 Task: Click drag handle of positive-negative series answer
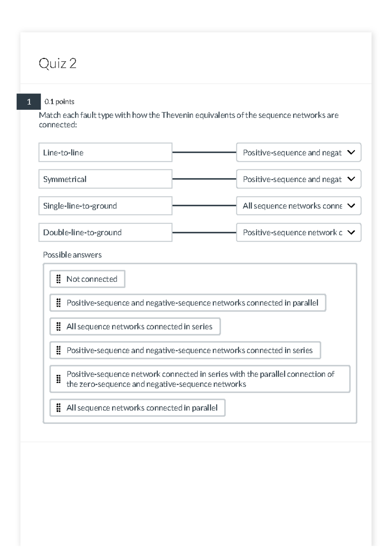pos(58,350)
